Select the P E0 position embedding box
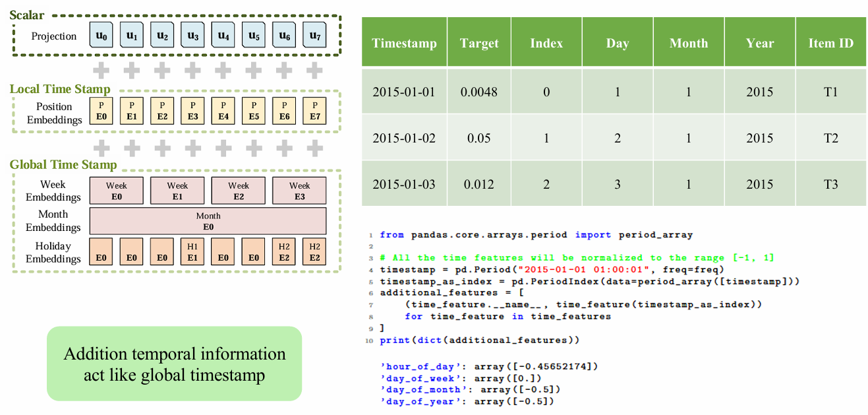Viewport: 868px width, 415px height. tap(101, 111)
